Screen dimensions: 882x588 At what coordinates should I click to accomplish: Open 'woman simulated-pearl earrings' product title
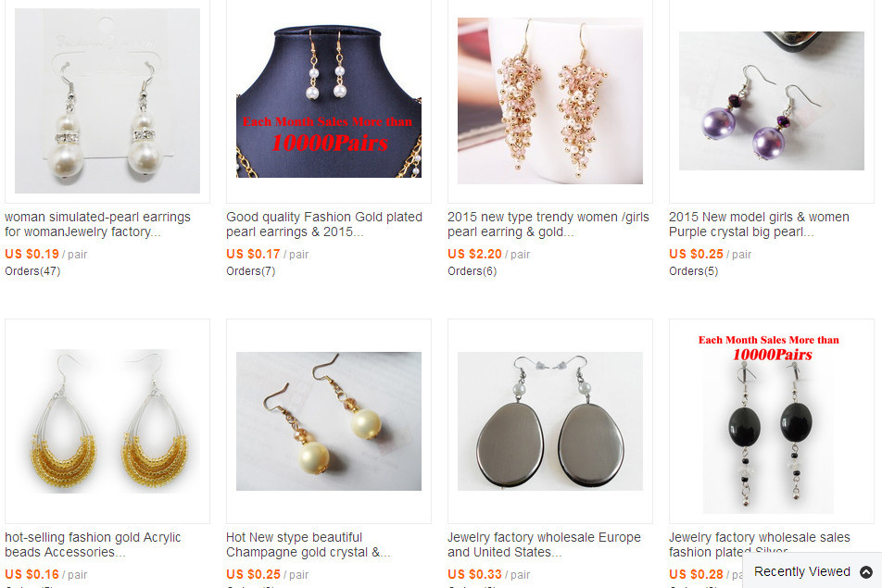click(98, 224)
